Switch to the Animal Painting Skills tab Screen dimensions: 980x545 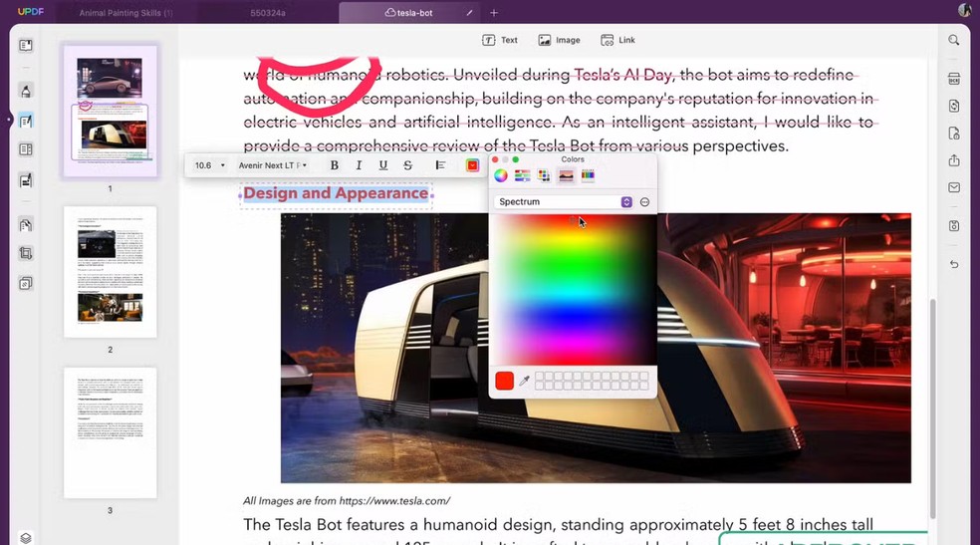point(125,13)
